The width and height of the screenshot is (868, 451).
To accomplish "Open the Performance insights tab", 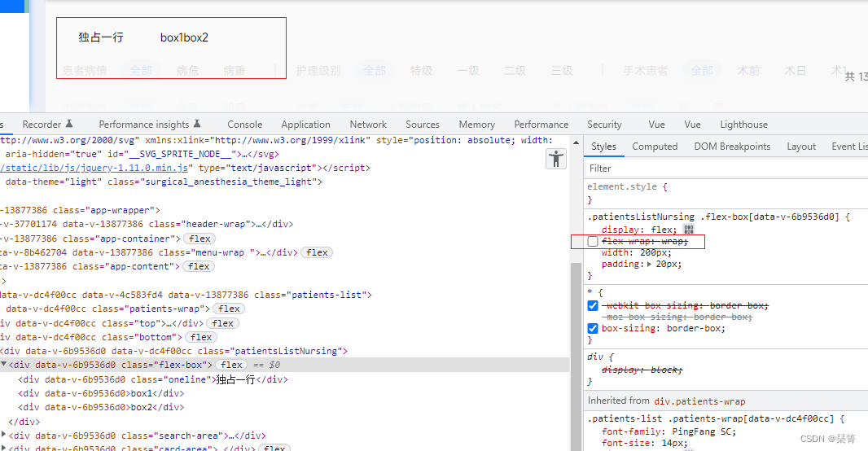I will 144,125.
